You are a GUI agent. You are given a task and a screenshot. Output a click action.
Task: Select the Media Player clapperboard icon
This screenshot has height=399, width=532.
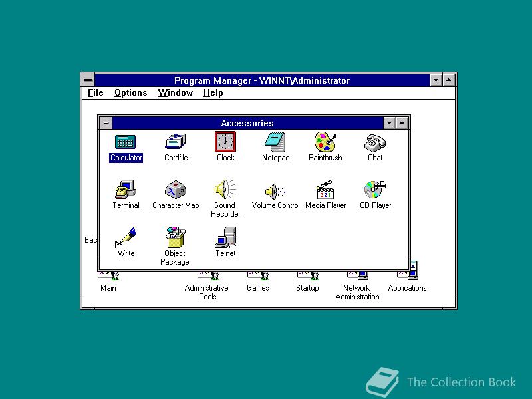325,190
